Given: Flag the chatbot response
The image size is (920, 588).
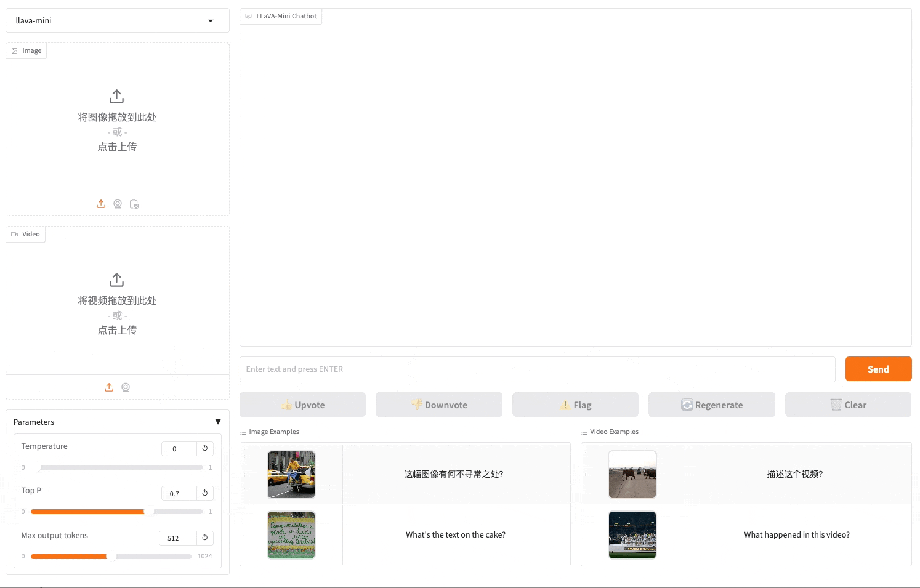Looking at the screenshot, I should tap(575, 405).
